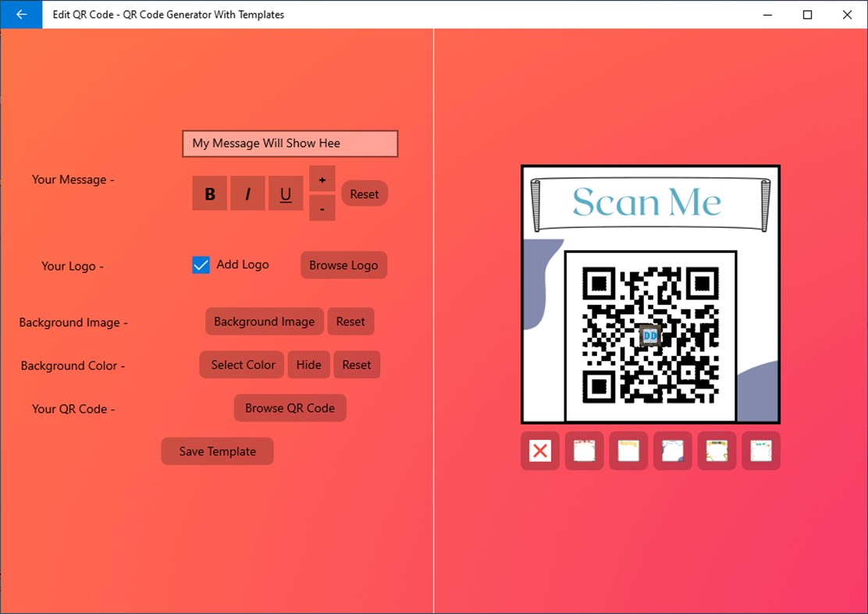The width and height of the screenshot is (868, 614).
Task: Reset the background color
Action: [357, 364]
